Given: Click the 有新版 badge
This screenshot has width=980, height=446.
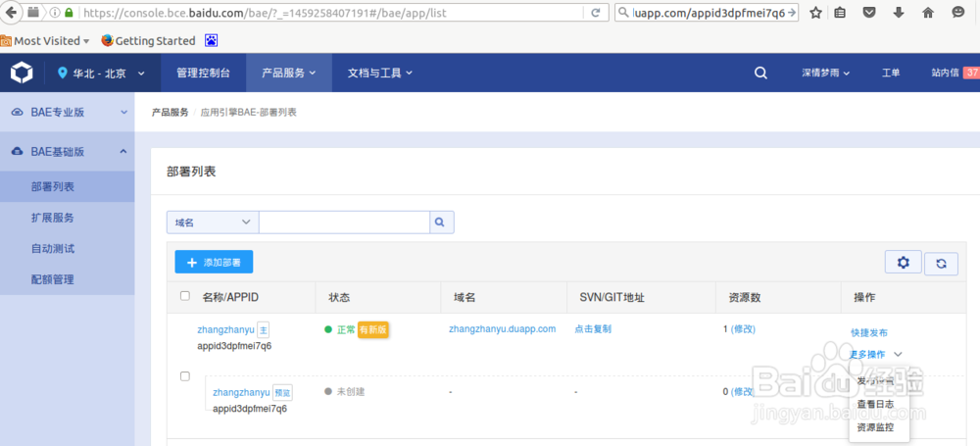Looking at the screenshot, I should 373,329.
